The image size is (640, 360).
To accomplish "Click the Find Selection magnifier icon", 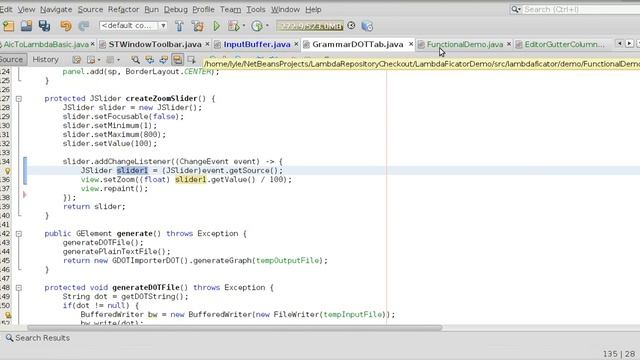I will pos(135,60).
